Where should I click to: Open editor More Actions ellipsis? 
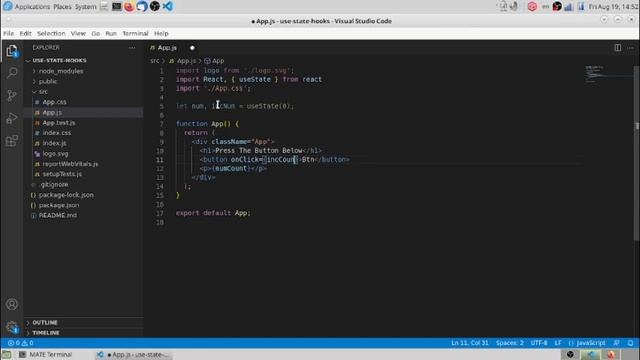(x=631, y=48)
